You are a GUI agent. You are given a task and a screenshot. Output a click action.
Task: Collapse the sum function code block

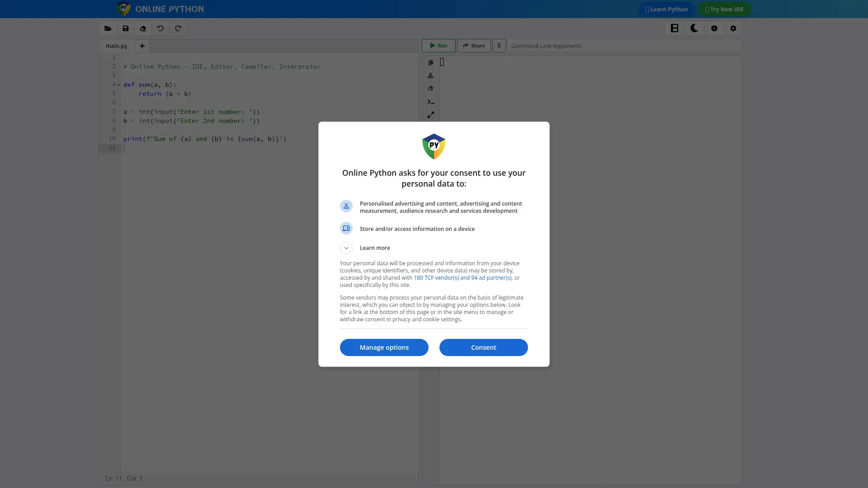[118, 85]
